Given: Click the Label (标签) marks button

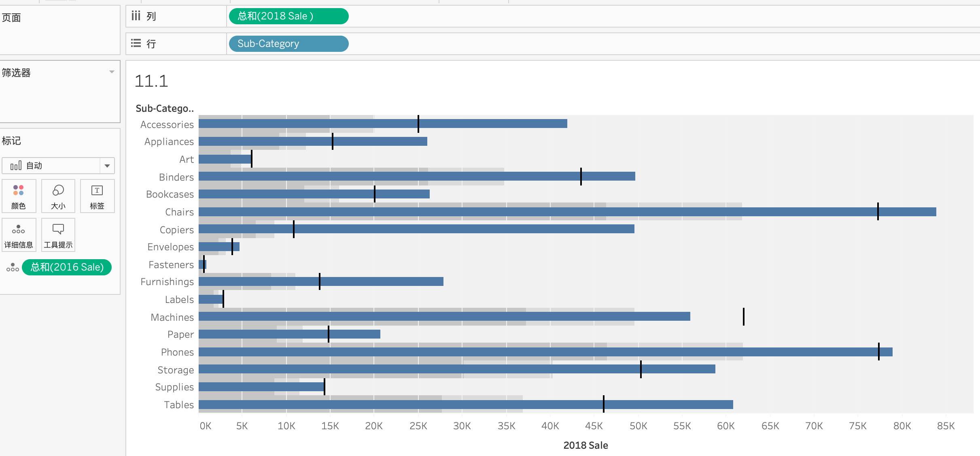Looking at the screenshot, I should pos(97,195).
